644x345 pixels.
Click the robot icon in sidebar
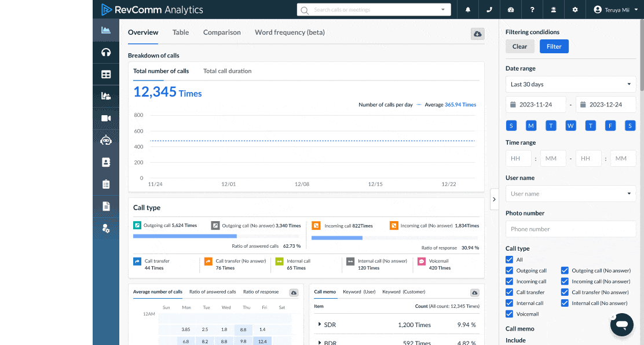pos(106,140)
